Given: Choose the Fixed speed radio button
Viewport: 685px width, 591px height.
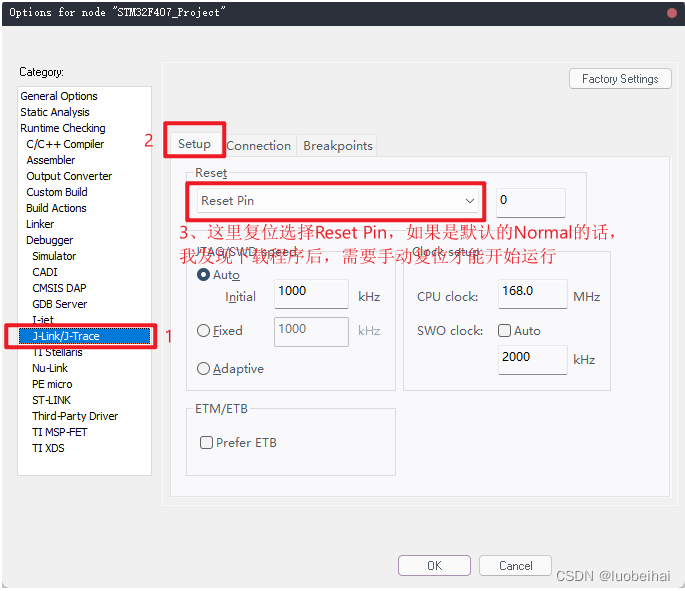Looking at the screenshot, I should click(x=204, y=331).
